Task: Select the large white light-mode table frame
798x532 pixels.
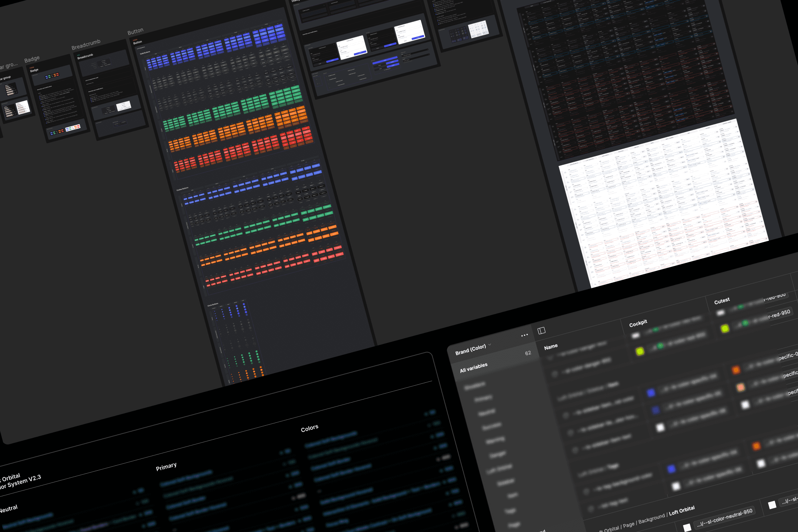Action: click(664, 203)
